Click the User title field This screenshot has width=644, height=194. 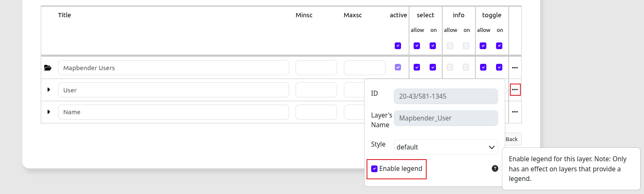coord(174,90)
